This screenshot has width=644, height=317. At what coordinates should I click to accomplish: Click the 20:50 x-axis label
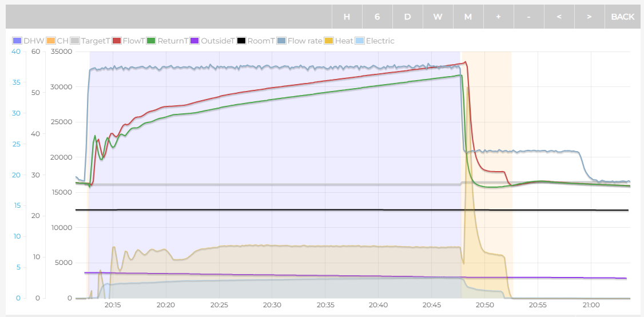(x=484, y=306)
